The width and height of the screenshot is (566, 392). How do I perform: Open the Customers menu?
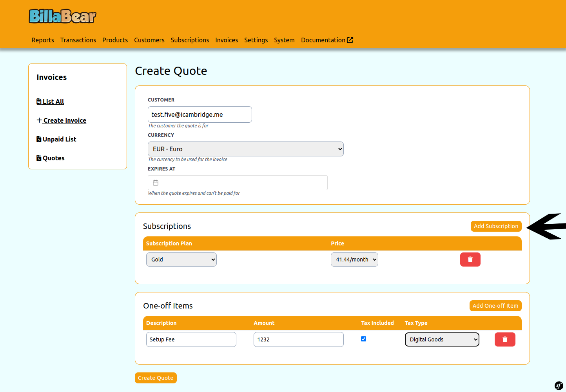pyautogui.click(x=149, y=40)
